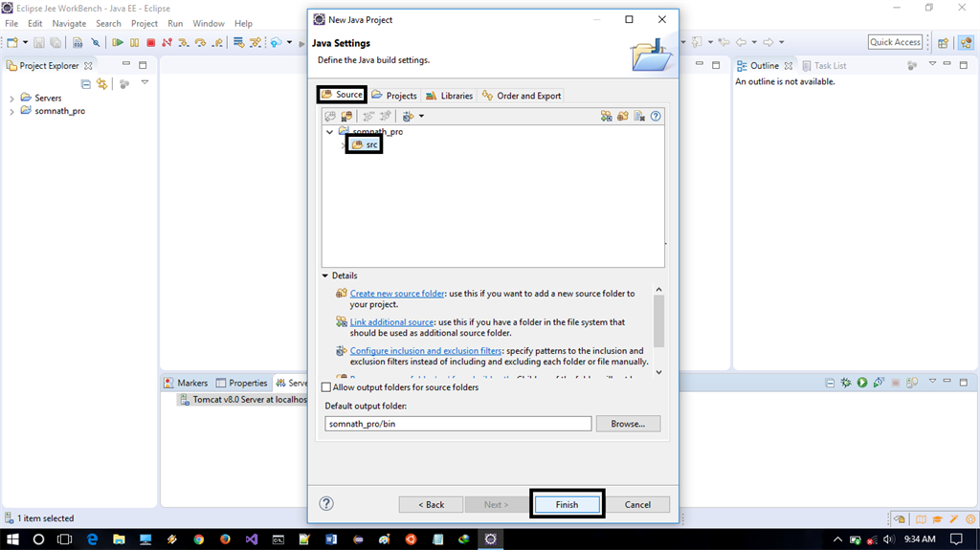Switch to the Order and Export tab
This screenshot has width=980, height=550.
(522, 96)
